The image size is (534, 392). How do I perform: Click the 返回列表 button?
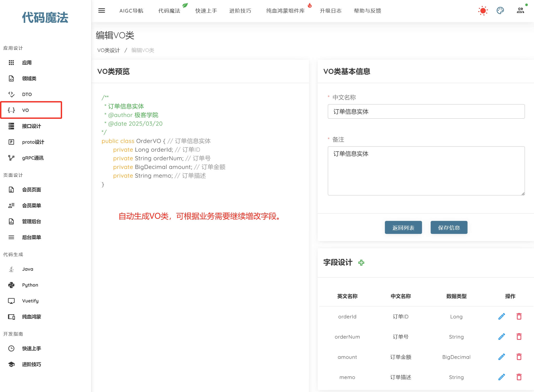(x=403, y=228)
